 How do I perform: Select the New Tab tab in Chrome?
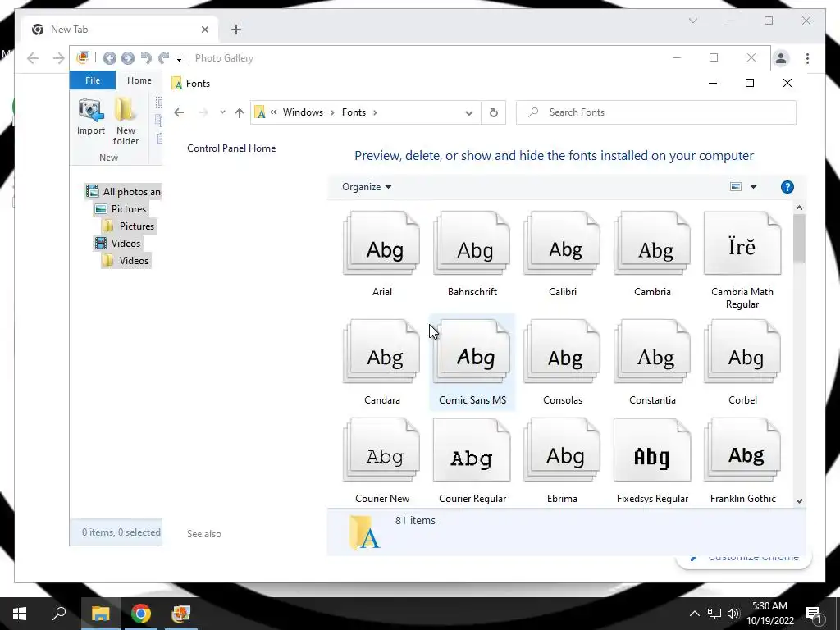pyautogui.click(x=121, y=30)
